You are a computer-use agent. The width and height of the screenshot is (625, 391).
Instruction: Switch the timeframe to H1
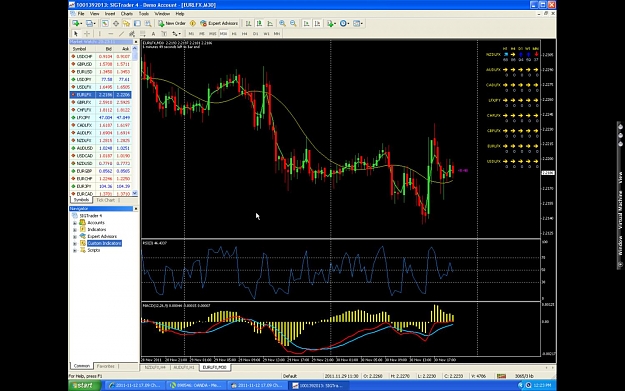[x=234, y=34]
